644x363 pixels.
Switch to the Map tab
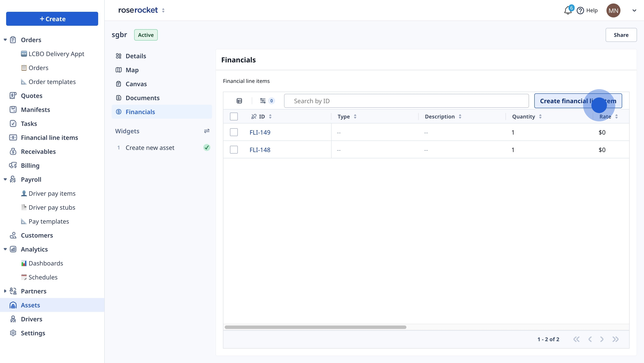point(132,70)
